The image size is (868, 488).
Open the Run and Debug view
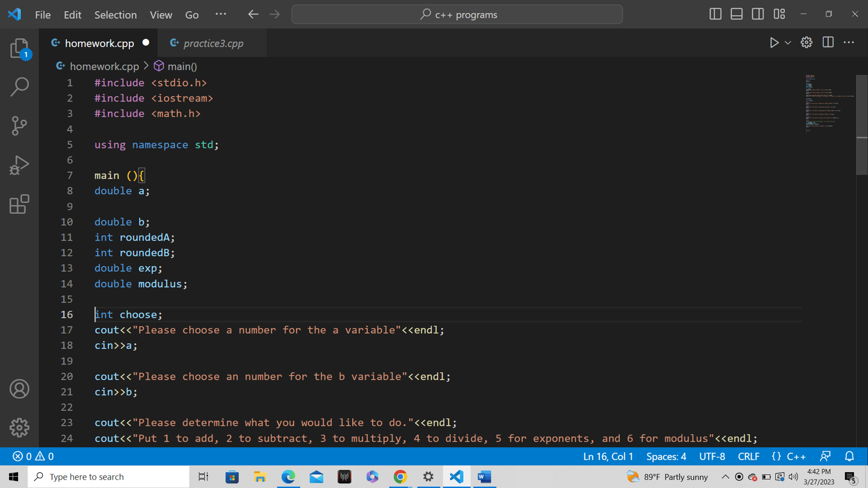point(19,165)
